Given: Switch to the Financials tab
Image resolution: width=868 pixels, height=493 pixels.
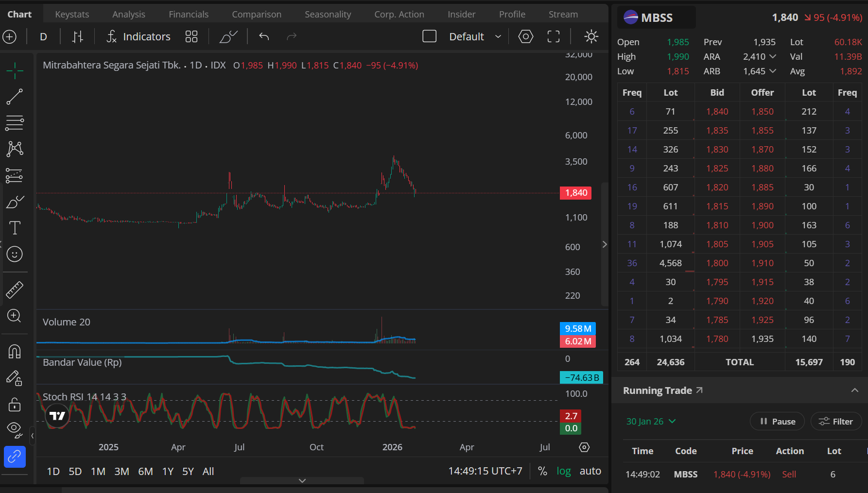Looking at the screenshot, I should pos(189,14).
